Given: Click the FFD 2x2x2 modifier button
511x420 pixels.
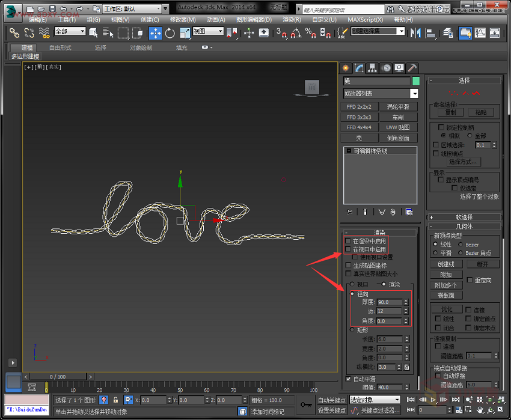Looking at the screenshot, I should [359, 106].
